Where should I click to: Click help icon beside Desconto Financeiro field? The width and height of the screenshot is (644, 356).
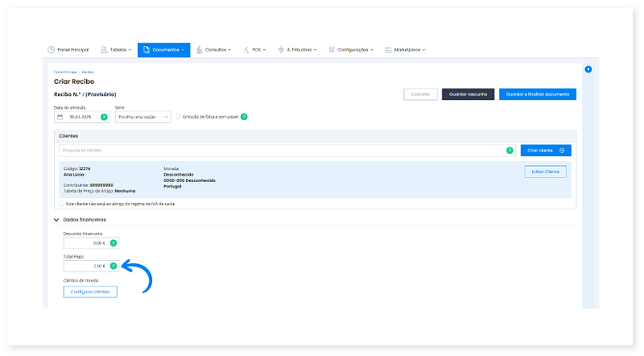click(114, 242)
